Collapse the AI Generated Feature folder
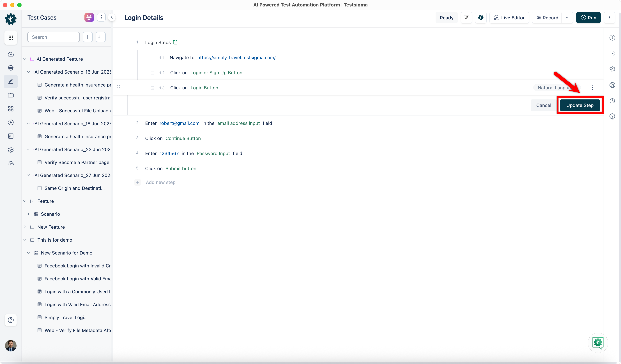Image resolution: width=621 pixels, height=364 pixels. (x=25, y=59)
